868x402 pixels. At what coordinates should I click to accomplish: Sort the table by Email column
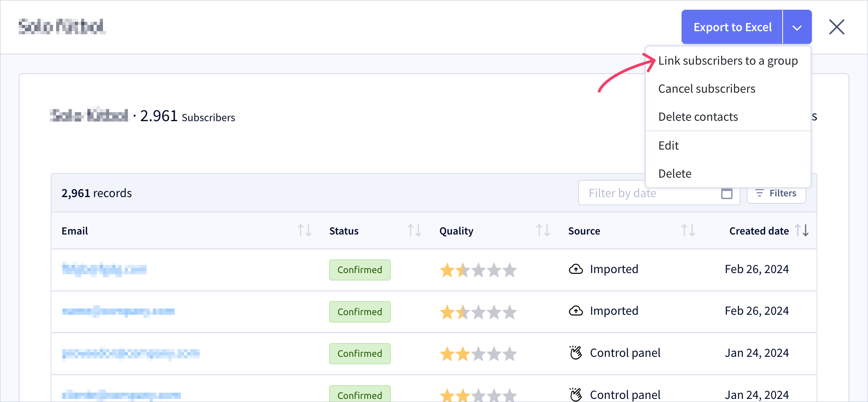coord(305,231)
